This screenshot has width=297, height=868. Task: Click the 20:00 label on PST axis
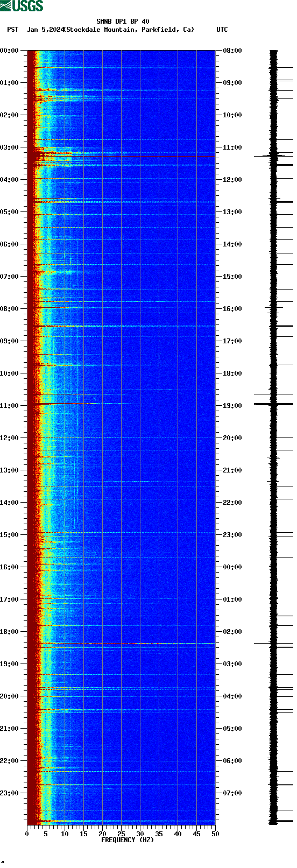[x=10, y=696]
